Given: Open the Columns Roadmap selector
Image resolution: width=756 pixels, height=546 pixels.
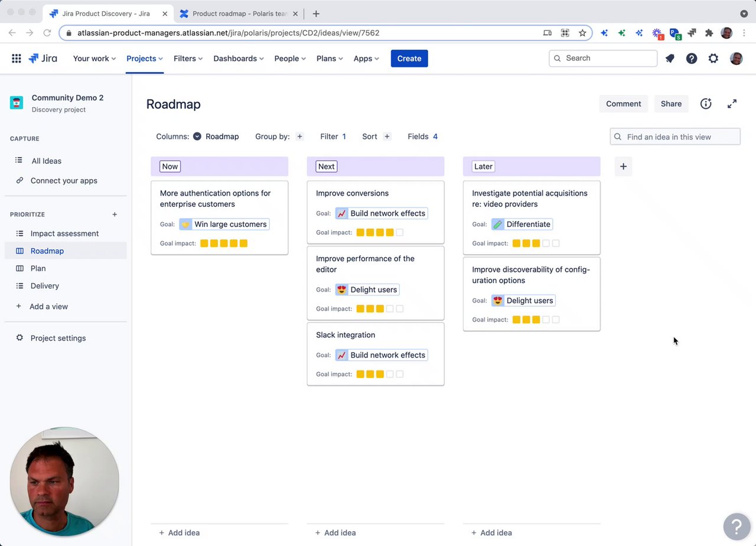Looking at the screenshot, I should [x=216, y=136].
